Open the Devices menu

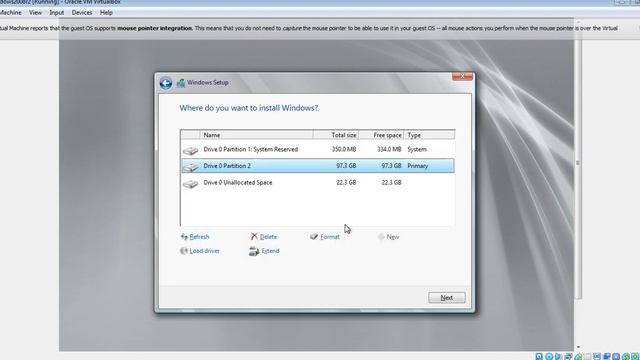82,13
